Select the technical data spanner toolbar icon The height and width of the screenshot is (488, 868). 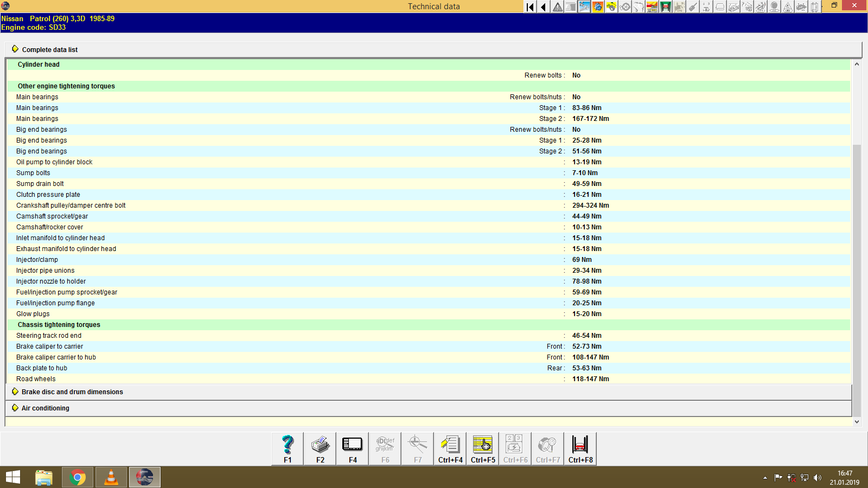click(x=584, y=7)
